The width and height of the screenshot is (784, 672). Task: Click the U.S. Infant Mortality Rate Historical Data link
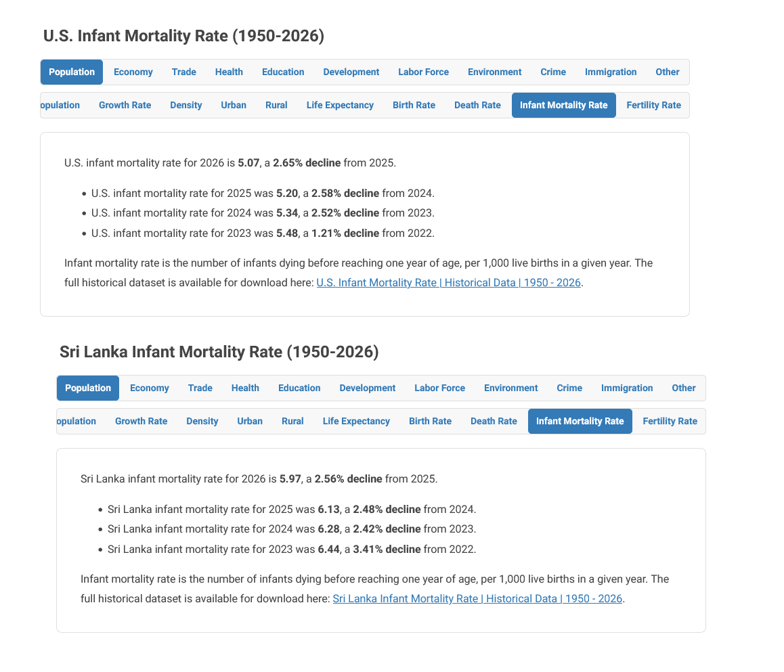pyautogui.click(x=448, y=283)
